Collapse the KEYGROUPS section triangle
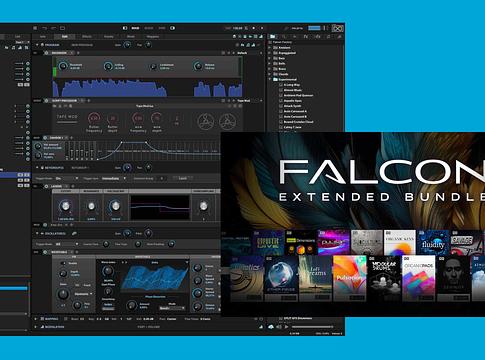The height and width of the screenshot is (360, 485). 37,168
